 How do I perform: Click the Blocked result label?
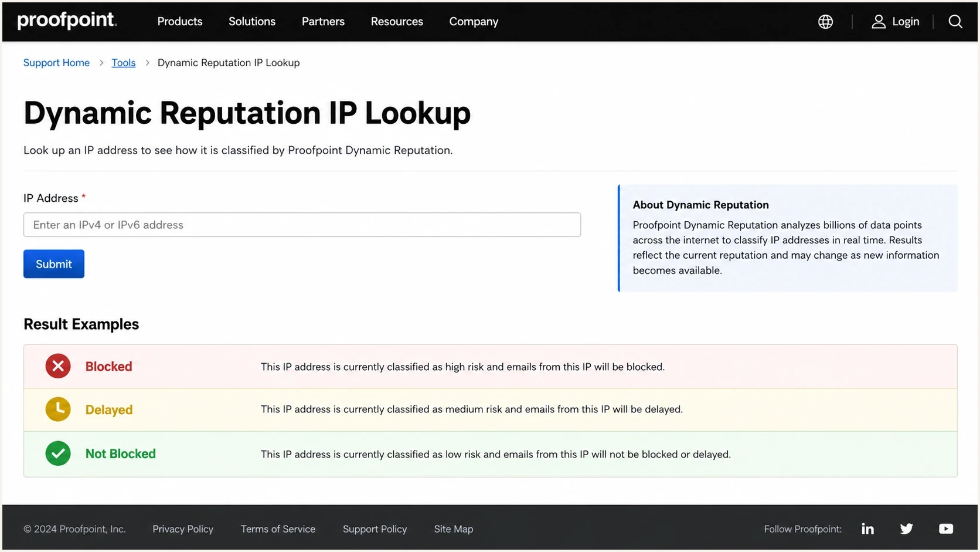[109, 367]
